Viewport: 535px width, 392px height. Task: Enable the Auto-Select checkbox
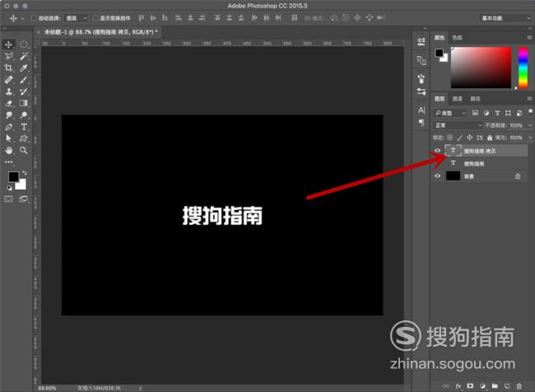[x=34, y=18]
